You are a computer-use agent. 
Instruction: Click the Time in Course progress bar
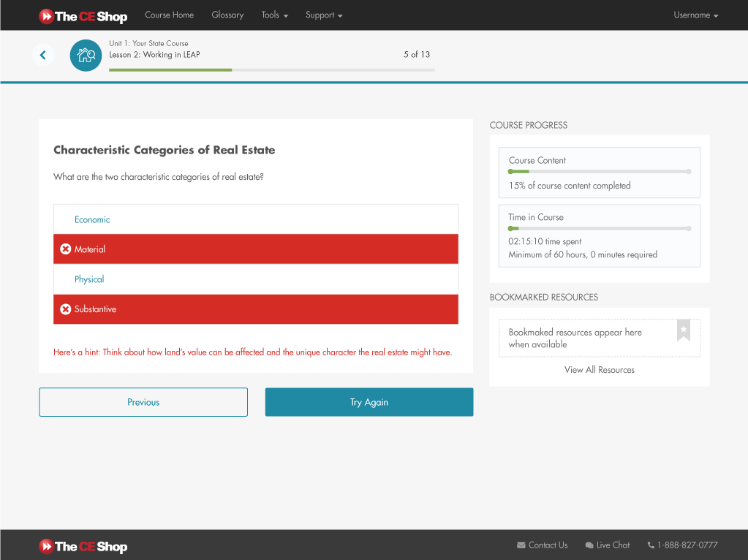click(599, 229)
